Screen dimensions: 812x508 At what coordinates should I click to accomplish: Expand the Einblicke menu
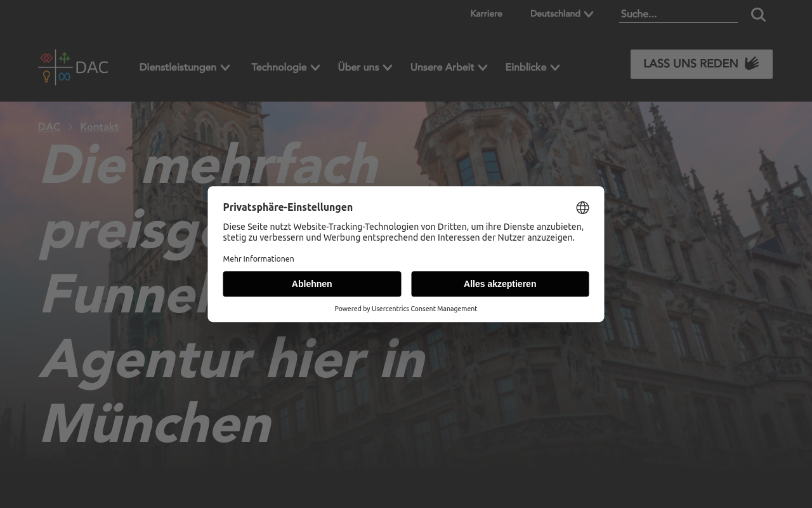click(x=532, y=67)
